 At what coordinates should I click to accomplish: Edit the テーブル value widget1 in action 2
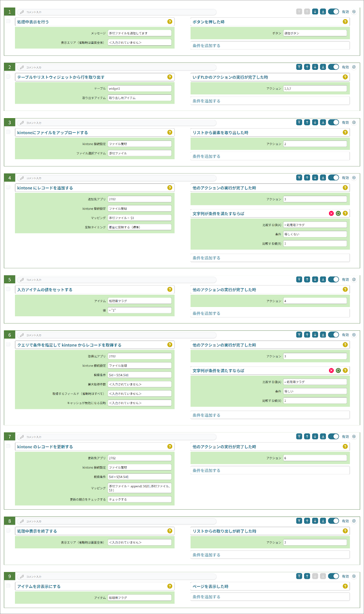point(140,88)
